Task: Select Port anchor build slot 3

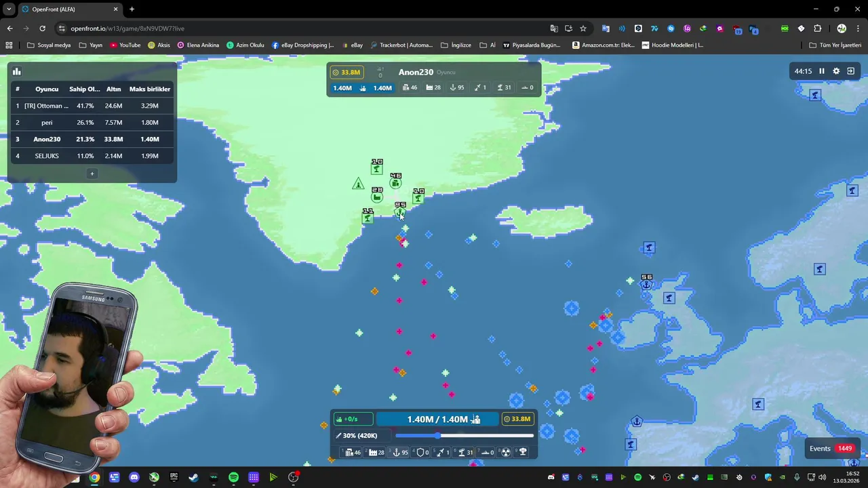Action: click(399, 452)
